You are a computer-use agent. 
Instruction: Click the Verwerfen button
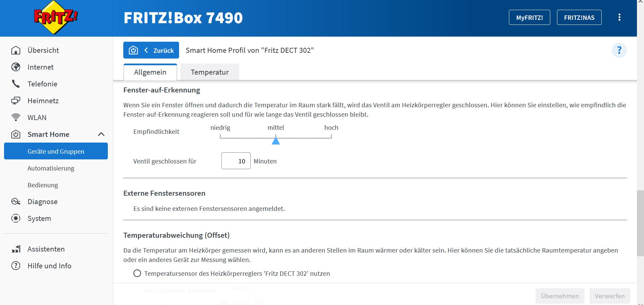coord(610,296)
